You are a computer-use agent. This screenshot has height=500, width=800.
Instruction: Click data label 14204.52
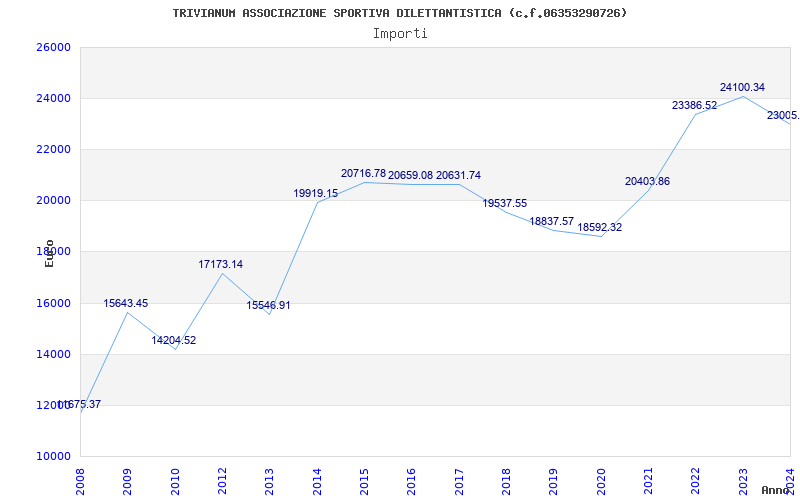coord(173,340)
